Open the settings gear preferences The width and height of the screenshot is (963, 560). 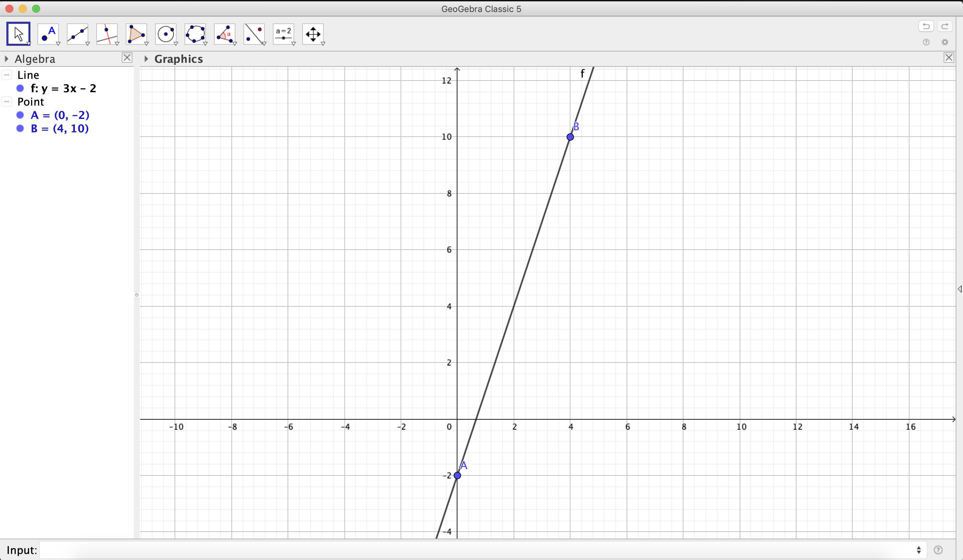click(945, 42)
